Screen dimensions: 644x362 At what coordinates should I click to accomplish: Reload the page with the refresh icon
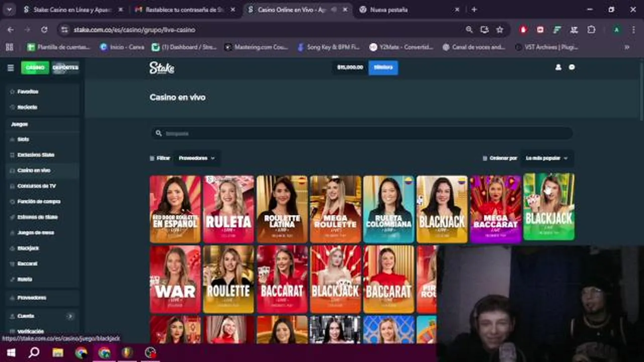(x=44, y=30)
